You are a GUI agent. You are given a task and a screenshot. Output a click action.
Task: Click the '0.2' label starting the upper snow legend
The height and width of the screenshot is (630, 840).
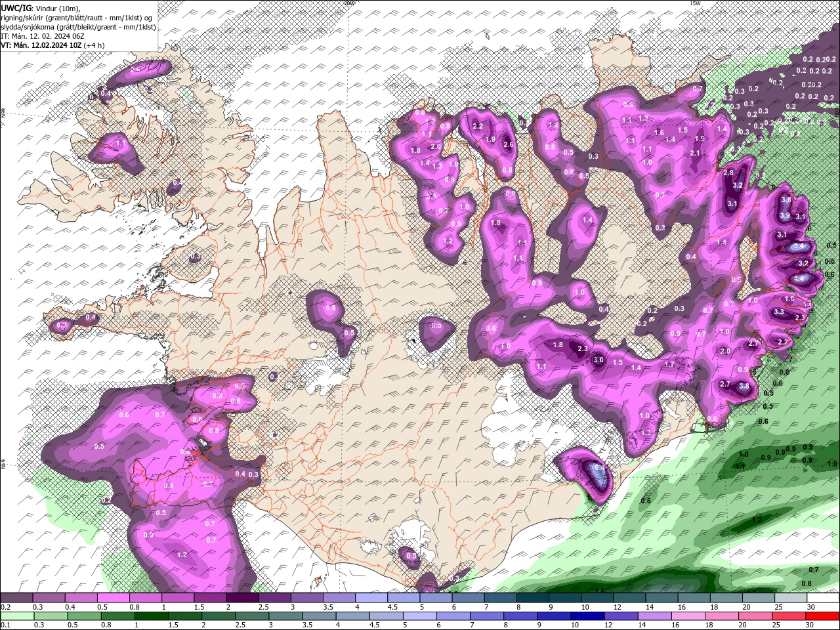point(5,607)
